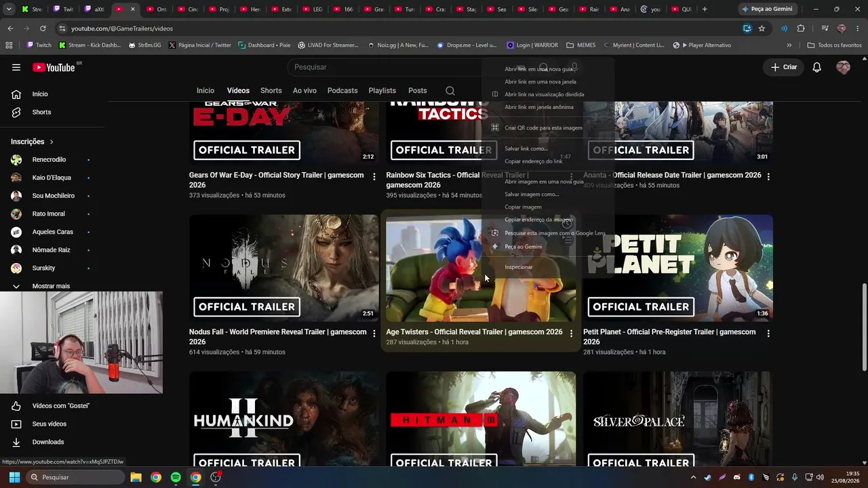Click the Criar button
Viewport: 868px width, 488px height.
(x=784, y=67)
